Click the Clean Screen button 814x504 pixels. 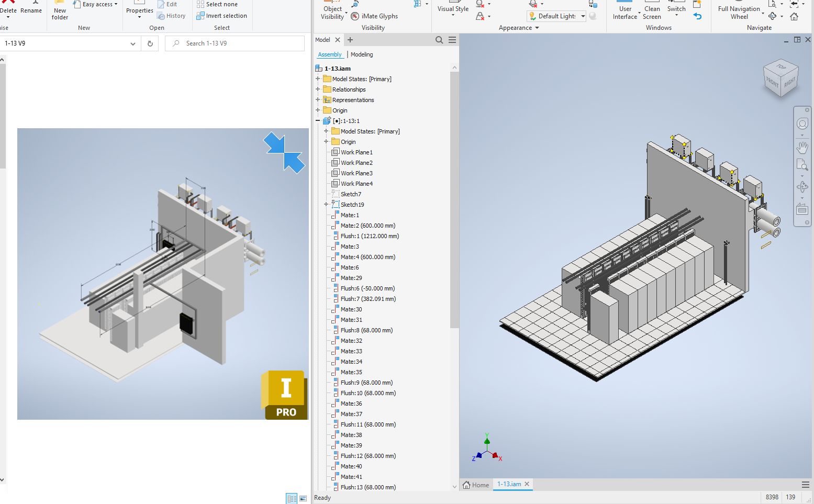tap(652, 12)
